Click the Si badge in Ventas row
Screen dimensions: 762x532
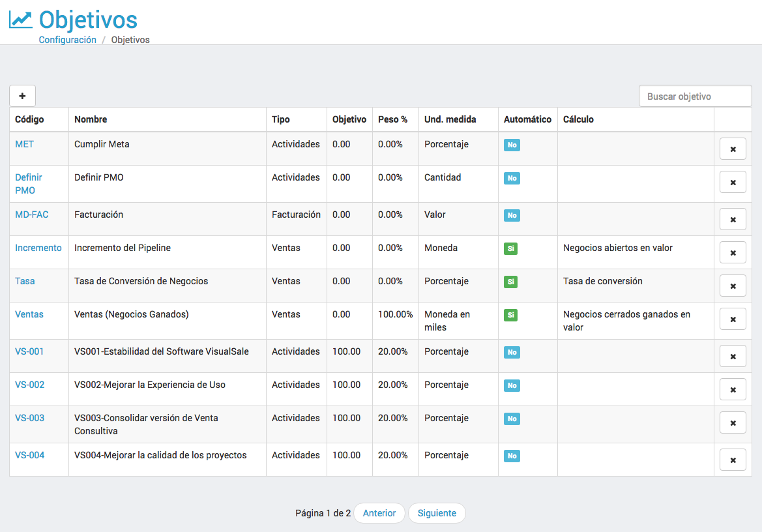[x=511, y=315]
